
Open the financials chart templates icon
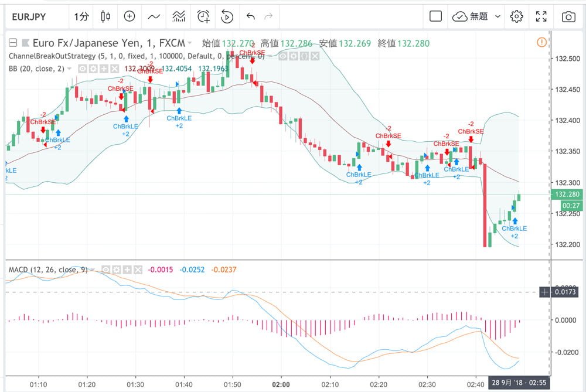[x=179, y=17]
